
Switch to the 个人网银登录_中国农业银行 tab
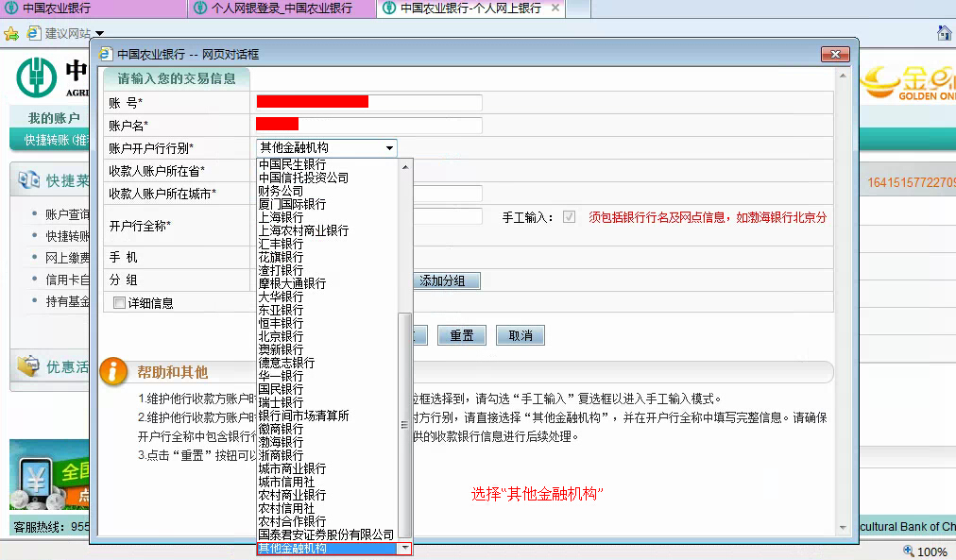(x=282, y=8)
